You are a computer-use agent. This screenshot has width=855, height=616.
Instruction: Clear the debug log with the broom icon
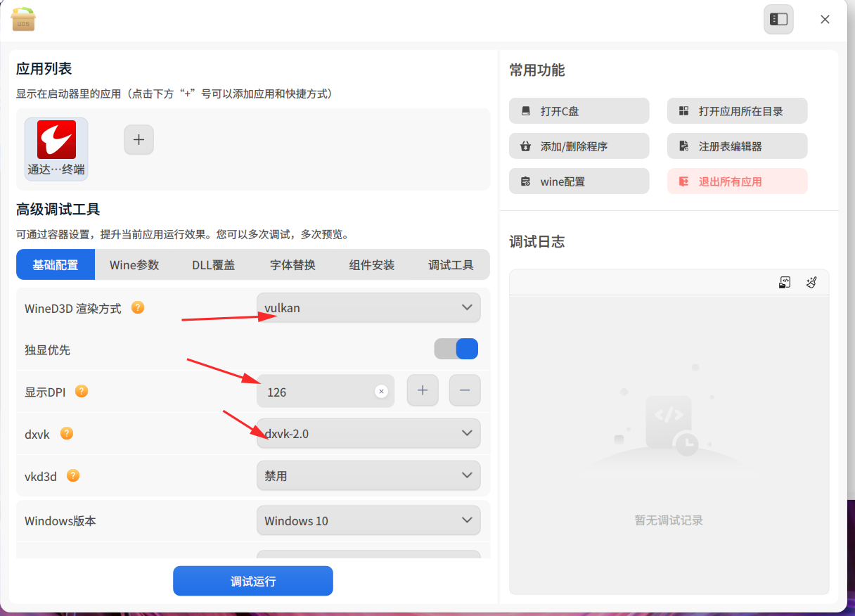pyautogui.click(x=811, y=283)
